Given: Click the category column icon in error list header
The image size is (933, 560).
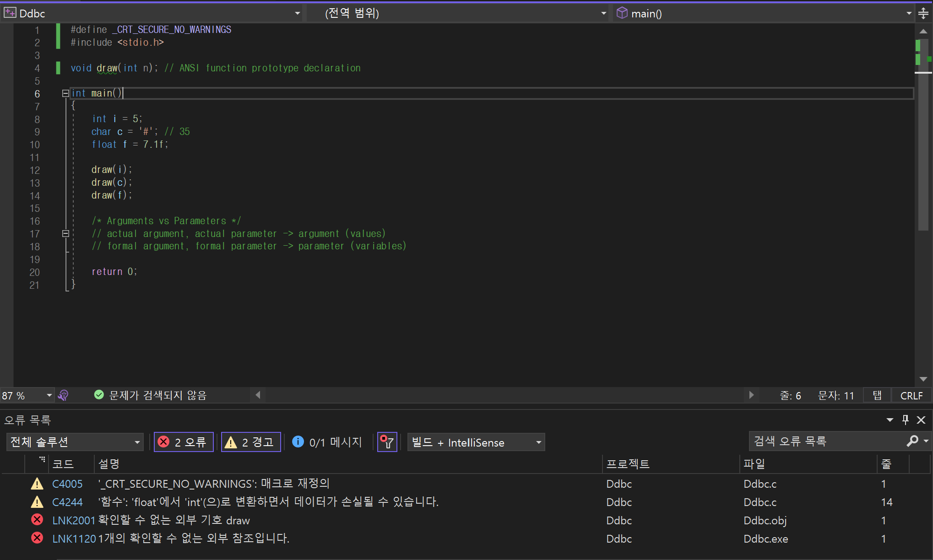Looking at the screenshot, I should [x=42, y=459].
